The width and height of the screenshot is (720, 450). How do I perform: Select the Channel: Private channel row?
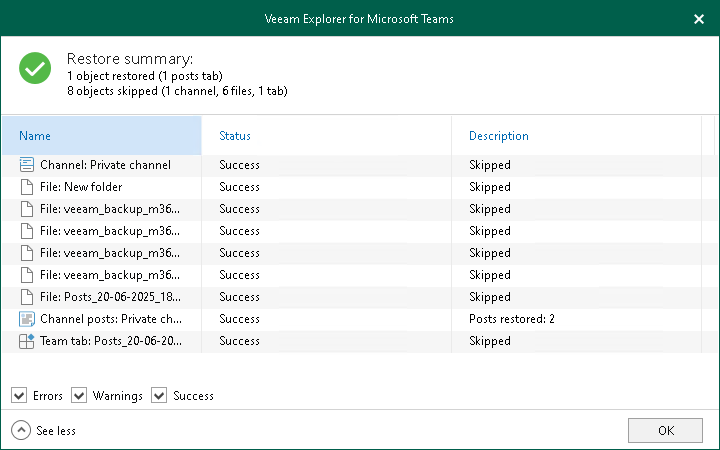click(105, 165)
